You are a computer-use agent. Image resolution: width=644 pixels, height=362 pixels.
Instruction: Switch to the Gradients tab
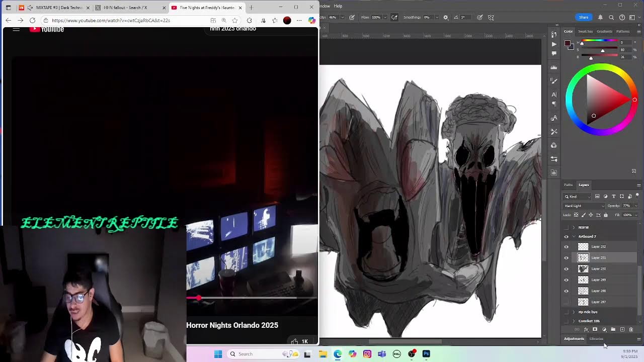pos(605,32)
